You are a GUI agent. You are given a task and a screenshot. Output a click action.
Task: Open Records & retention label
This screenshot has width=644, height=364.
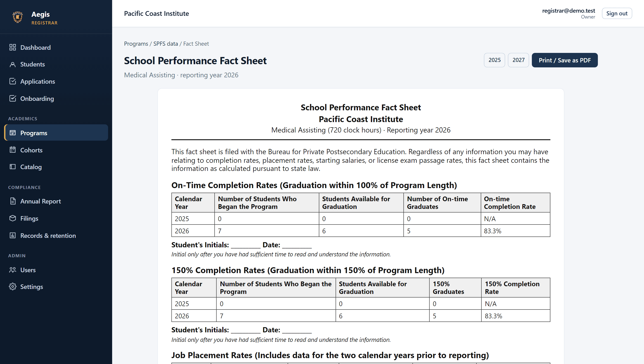[x=48, y=236]
